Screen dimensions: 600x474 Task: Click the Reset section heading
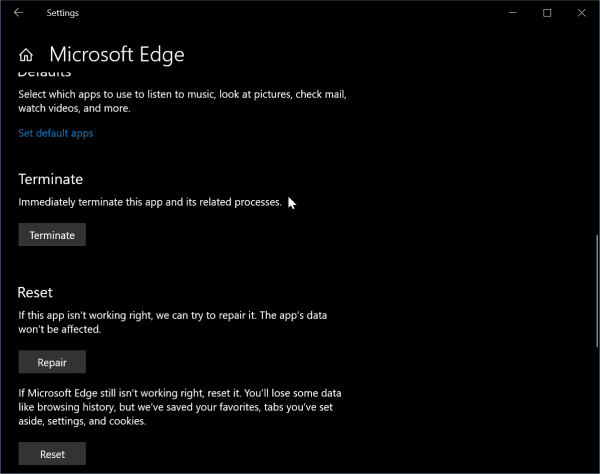[x=35, y=293]
